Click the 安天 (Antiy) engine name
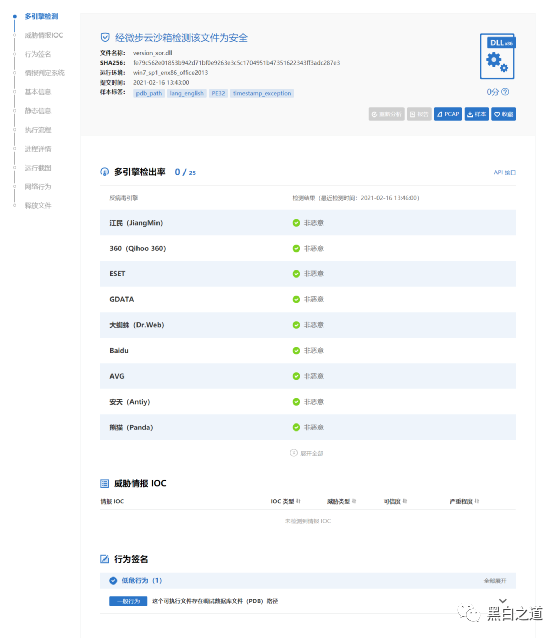This screenshot has width=560, height=638. [x=130, y=402]
